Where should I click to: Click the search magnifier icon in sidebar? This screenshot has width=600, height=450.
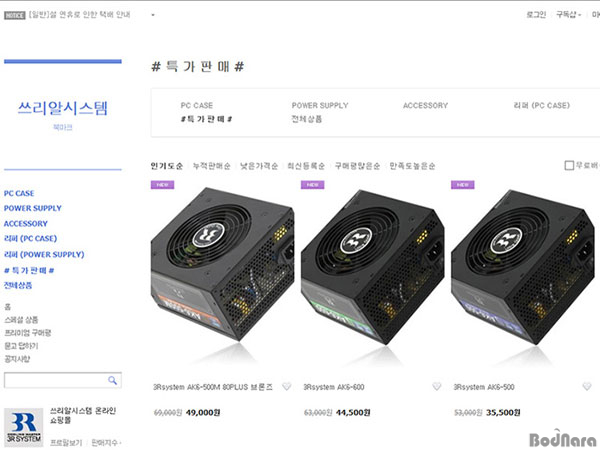tap(112, 380)
